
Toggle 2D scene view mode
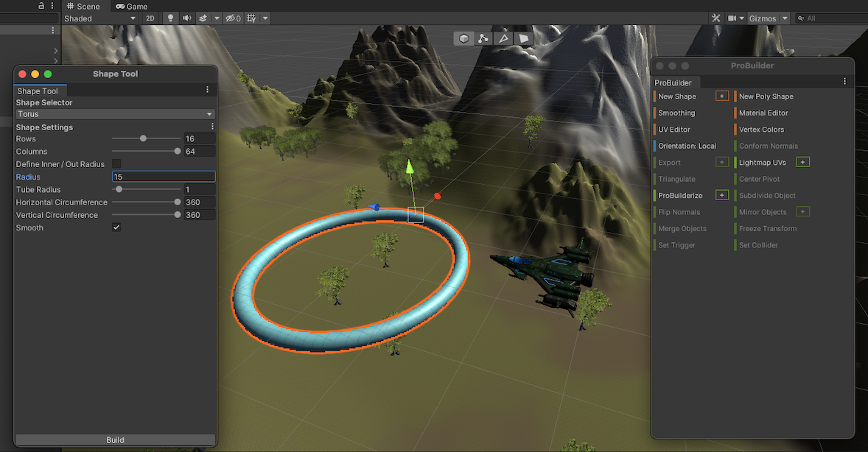pos(150,18)
